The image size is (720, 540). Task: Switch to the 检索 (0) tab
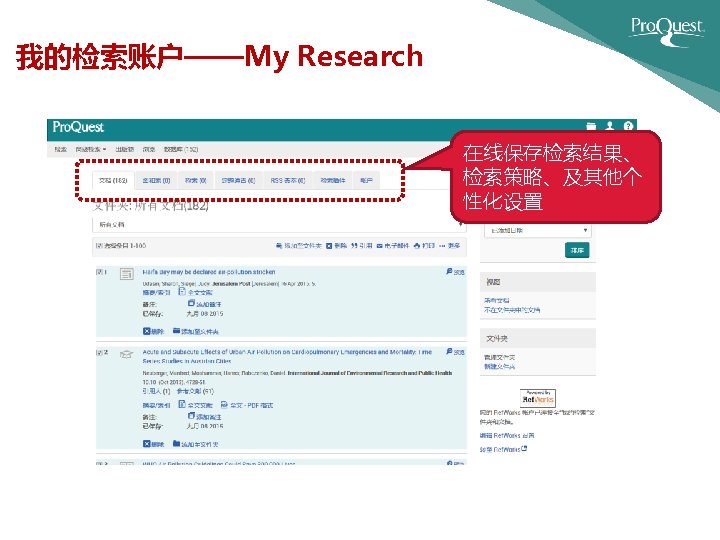pos(196,180)
